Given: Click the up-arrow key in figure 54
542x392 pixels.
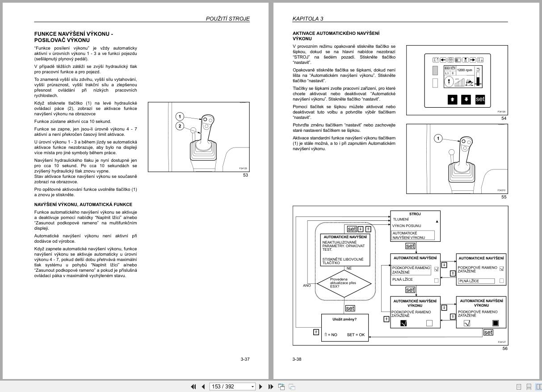Looking at the screenshot, I should 452,100.
